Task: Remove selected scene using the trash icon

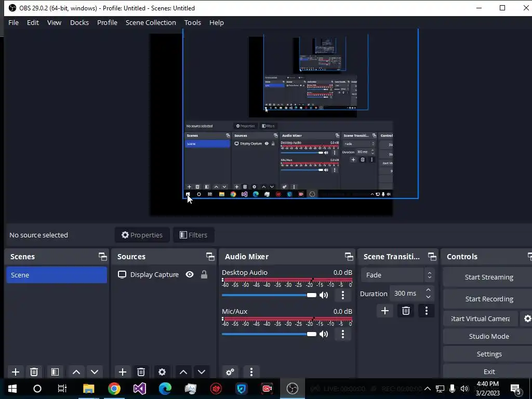Action: (34, 372)
